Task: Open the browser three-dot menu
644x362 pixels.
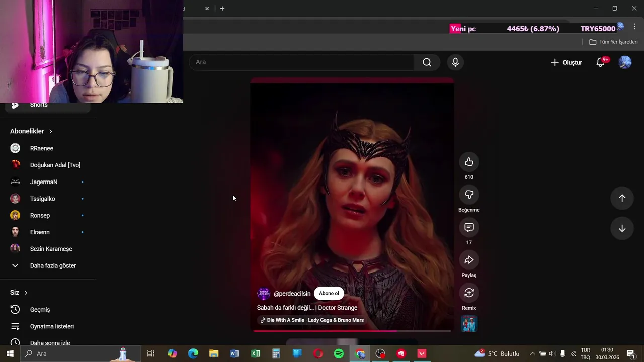Action: point(634,27)
